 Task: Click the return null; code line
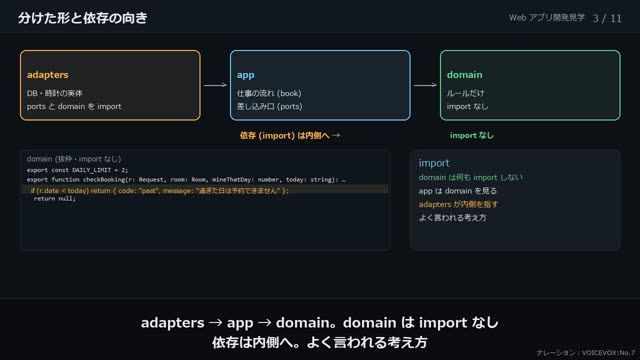(x=55, y=198)
